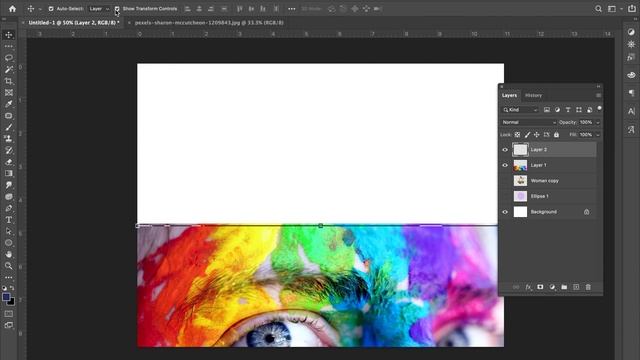The height and width of the screenshot is (360, 640).
Task: Hide Layer 1 using its eye icon
Action: 505,165
